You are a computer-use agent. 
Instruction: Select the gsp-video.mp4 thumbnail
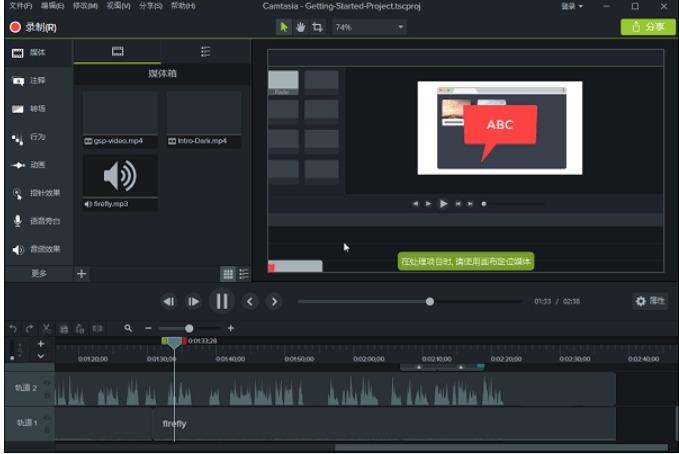pos(120,119)
